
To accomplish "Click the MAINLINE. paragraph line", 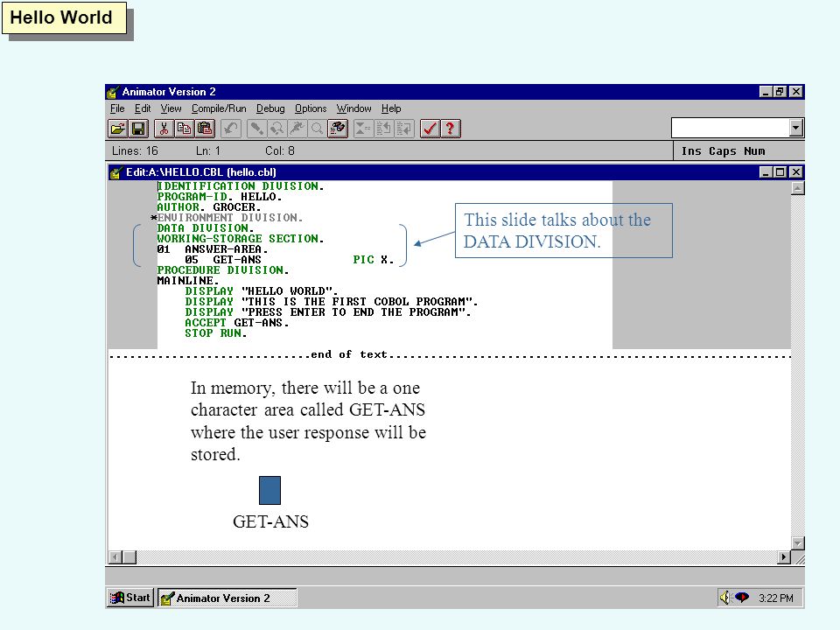I will 188,281.
